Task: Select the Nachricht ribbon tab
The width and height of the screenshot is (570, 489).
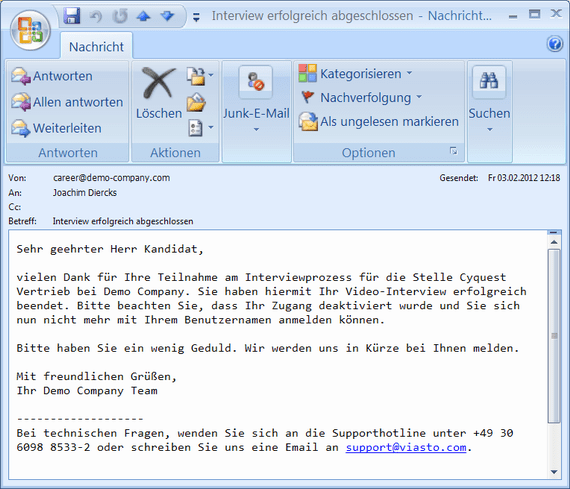Action: tap(97, 47)
